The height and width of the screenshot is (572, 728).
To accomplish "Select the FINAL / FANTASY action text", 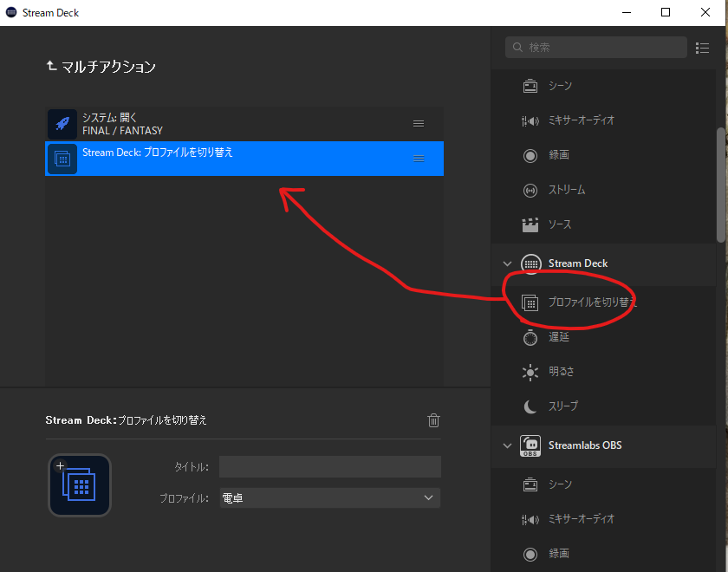I will click(x=122, y=131).
